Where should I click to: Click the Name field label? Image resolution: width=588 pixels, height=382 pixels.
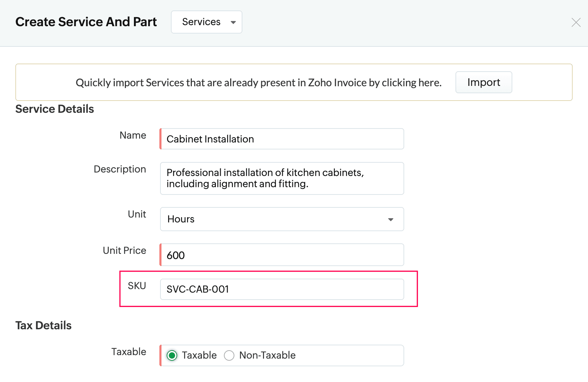[x=133, y=135]
